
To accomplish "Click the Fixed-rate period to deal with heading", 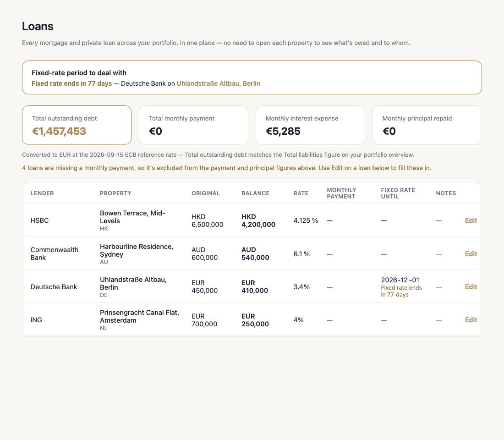I will 79,73.
